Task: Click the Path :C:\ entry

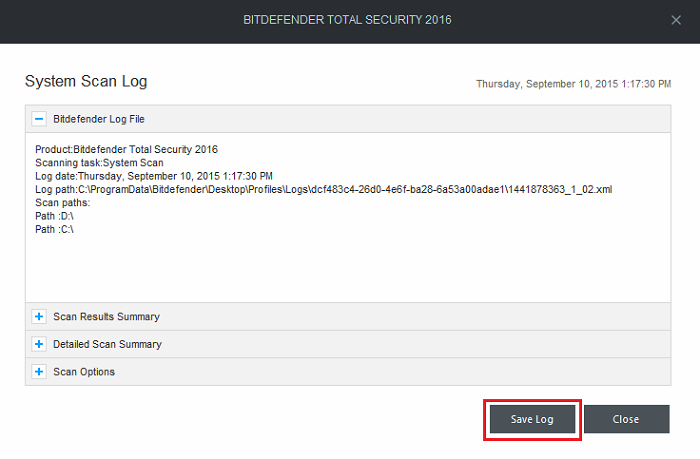Action: (x=54, y=230)
